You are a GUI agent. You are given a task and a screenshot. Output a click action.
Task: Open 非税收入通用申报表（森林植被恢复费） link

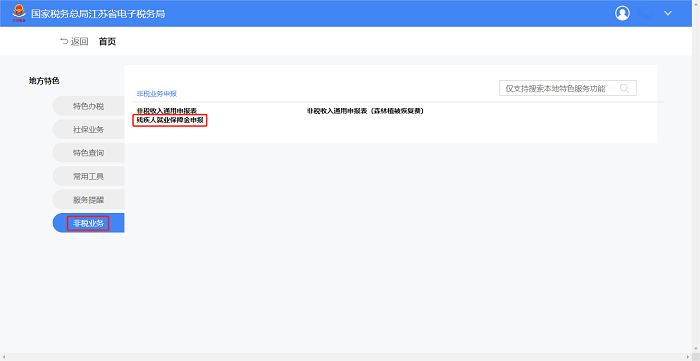tap(365, 111)
